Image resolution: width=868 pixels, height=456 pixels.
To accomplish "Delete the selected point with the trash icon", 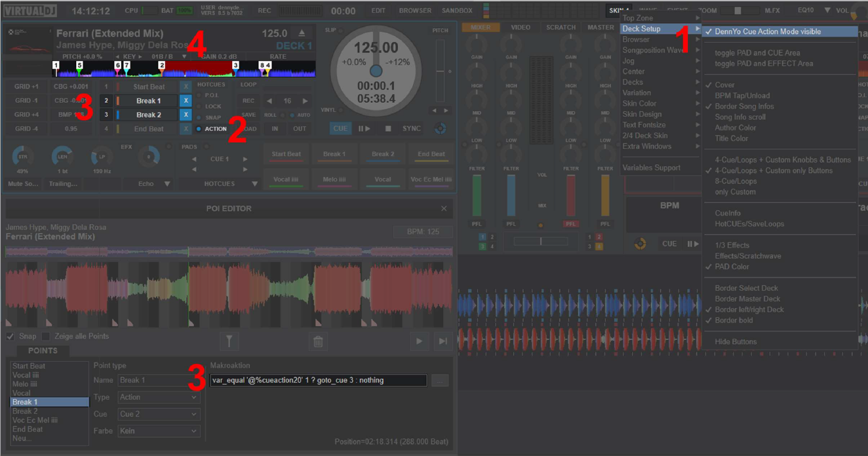I will pos(318,341).
